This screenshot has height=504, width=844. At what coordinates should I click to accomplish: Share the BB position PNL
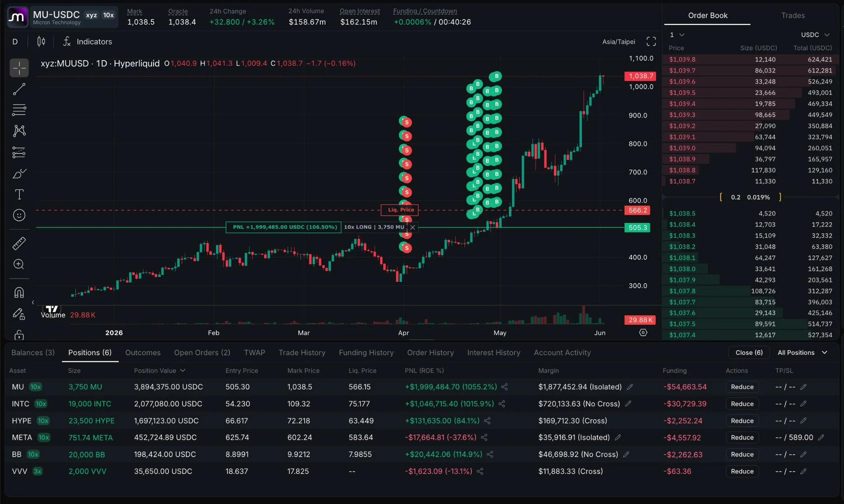490,455
